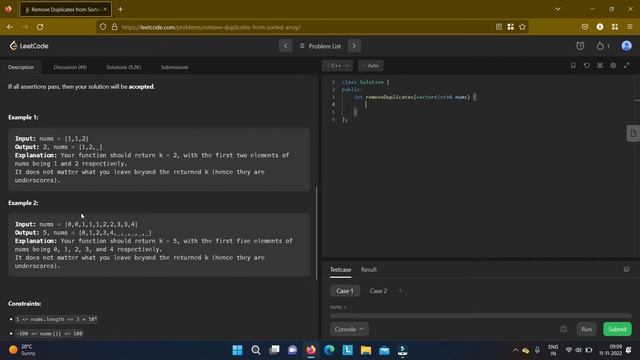List all tabs dropdown arrow

[558, 9]
